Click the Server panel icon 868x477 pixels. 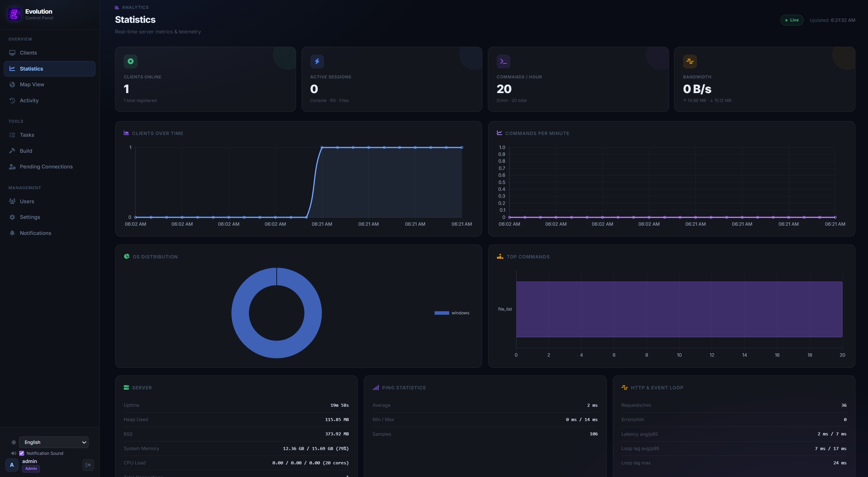[126, 388]
